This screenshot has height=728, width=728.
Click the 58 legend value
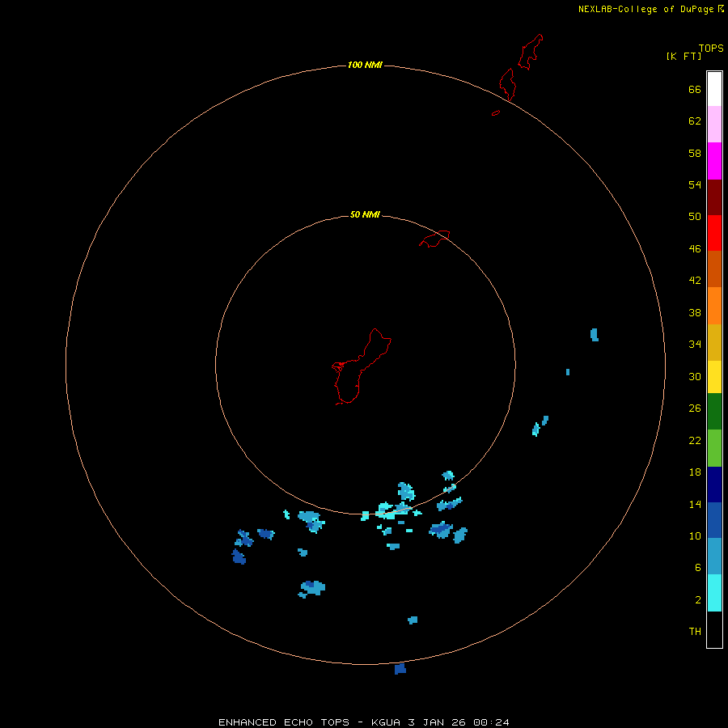(x=695, y=153)
